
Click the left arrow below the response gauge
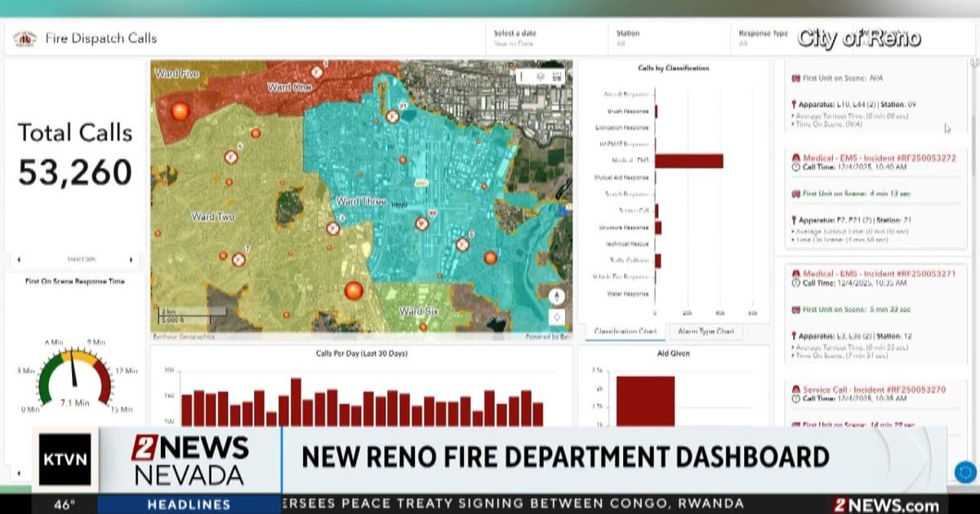(x=19, y=472)
